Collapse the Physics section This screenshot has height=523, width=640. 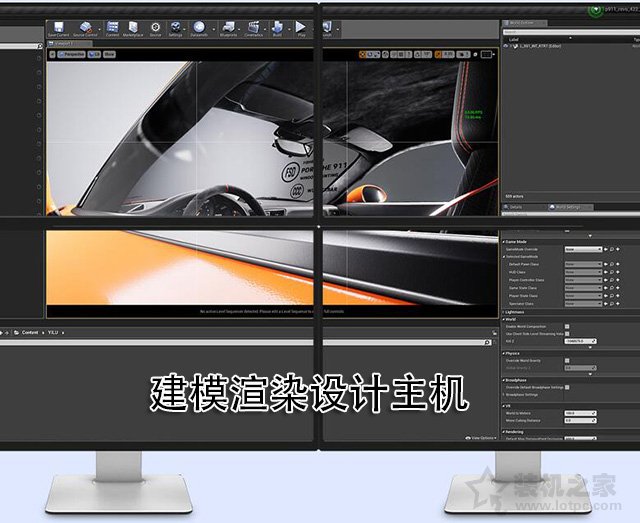[504, 353]
